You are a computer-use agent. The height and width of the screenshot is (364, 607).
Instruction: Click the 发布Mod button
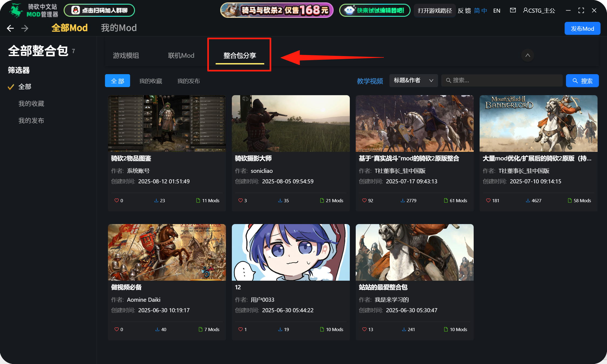point(582,29)
